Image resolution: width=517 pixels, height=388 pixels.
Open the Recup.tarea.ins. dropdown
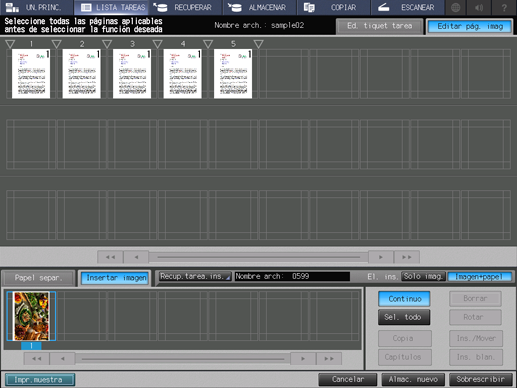(195, 276)
